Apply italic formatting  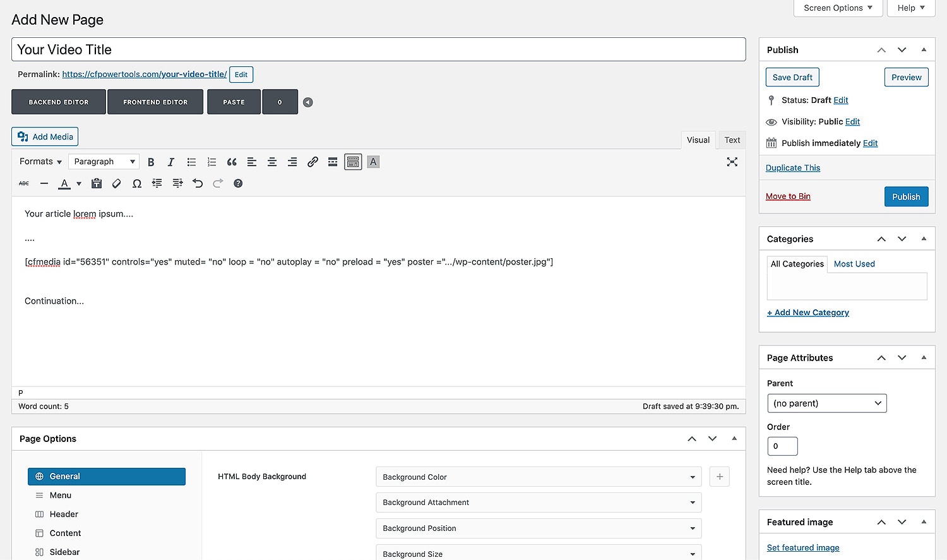click(170, 162)
